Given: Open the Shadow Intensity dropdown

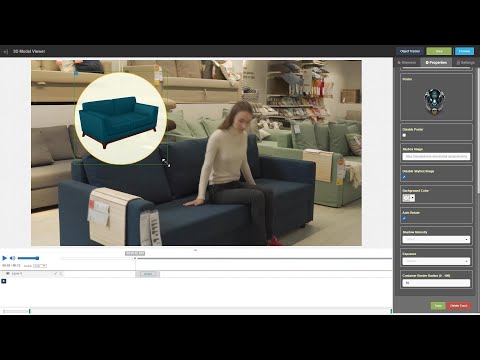Looking at the screenshot, I should pos(436,239).
